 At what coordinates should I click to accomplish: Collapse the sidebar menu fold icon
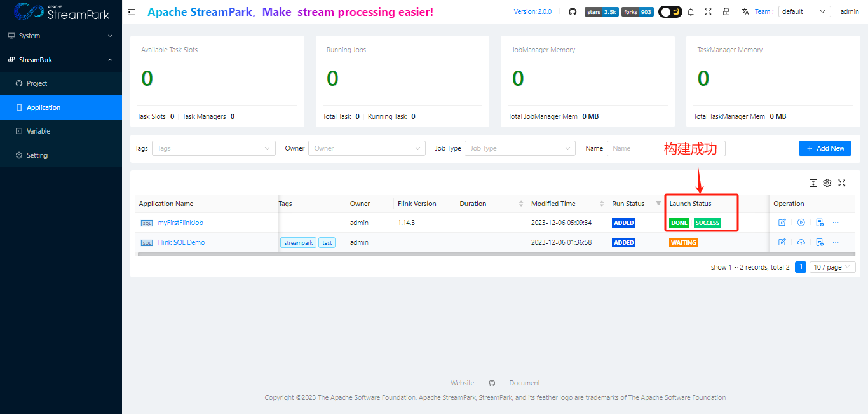point(132,12)
